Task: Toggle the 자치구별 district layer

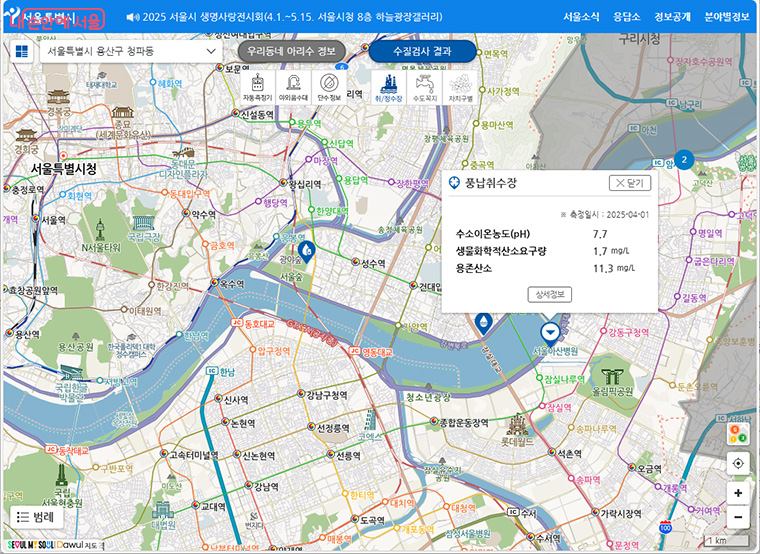Action: pyautogui.click(x=460, y=87)
